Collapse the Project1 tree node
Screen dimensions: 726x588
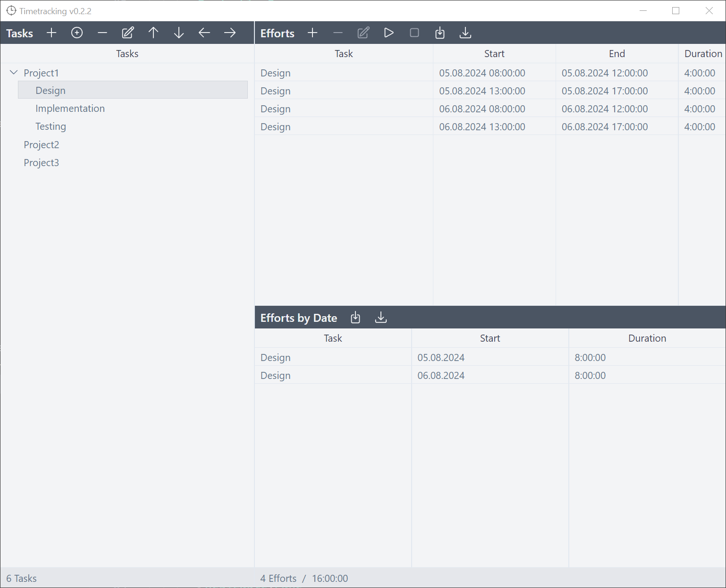pos(14,73)
